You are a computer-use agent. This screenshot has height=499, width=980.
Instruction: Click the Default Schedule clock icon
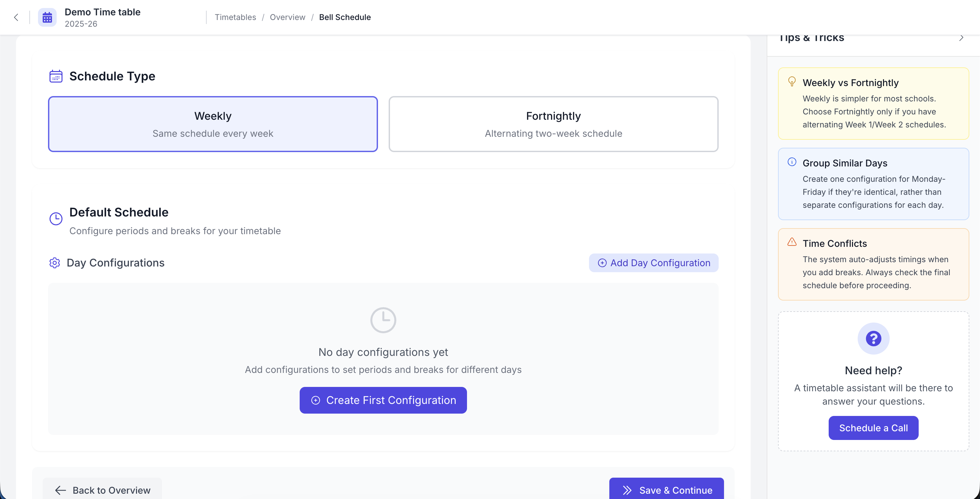56,218
